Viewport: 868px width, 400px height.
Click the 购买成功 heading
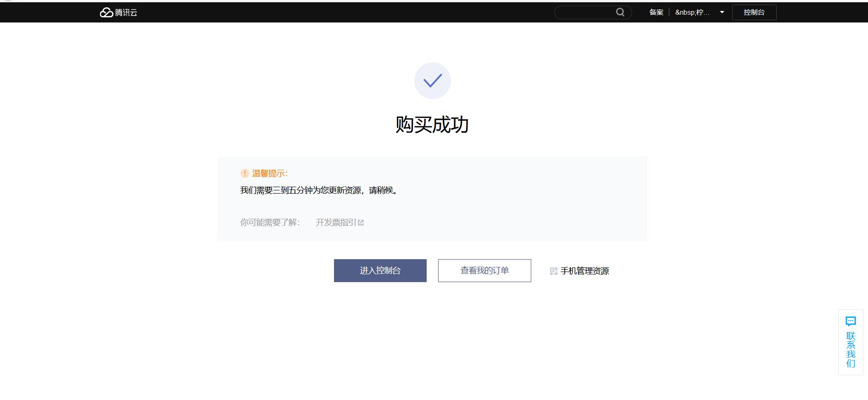click(x=432, y=125)
